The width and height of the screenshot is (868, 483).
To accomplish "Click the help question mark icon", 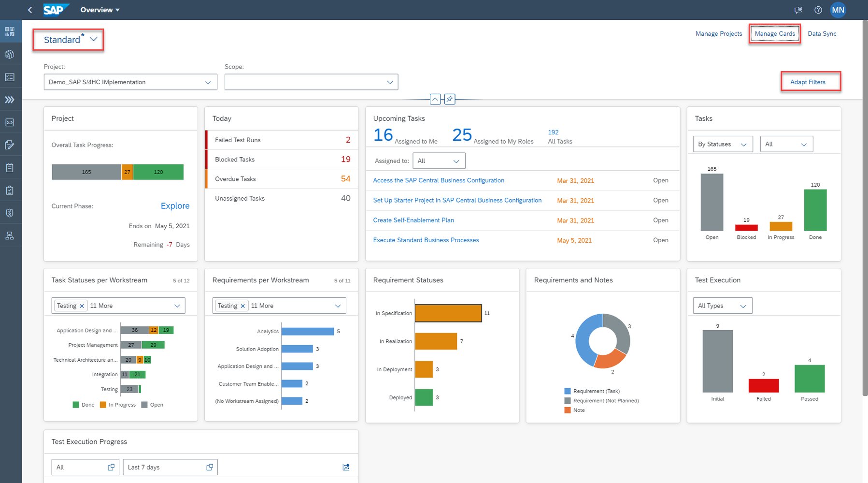I will coord(818,10).
